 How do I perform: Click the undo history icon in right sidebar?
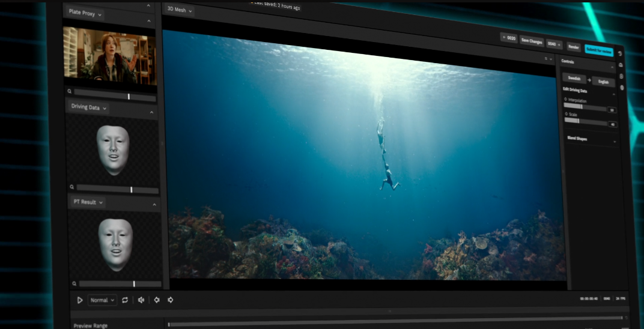point(620,53)
